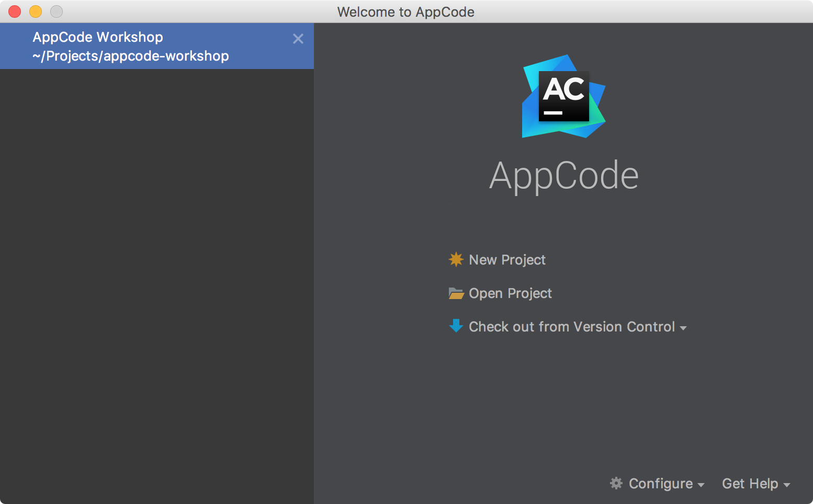Screen dimensions: 813x504
Task: Click the dropdown arrow after Configure
Action: pos(701,485)
